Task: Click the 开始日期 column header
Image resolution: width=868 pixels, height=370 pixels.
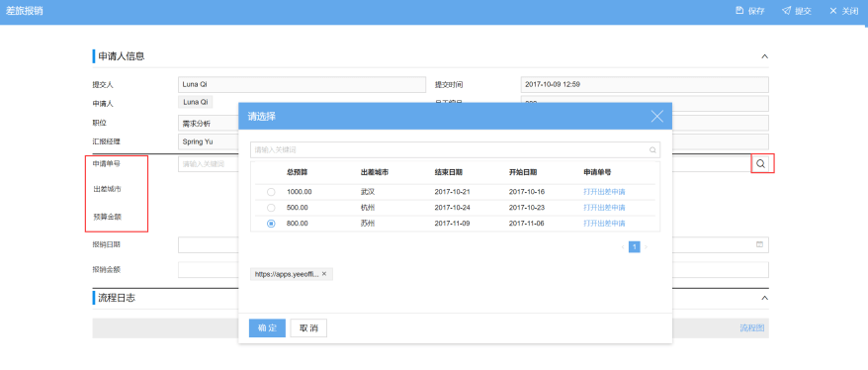Action: pyautogui.click(x=523, y=172)
